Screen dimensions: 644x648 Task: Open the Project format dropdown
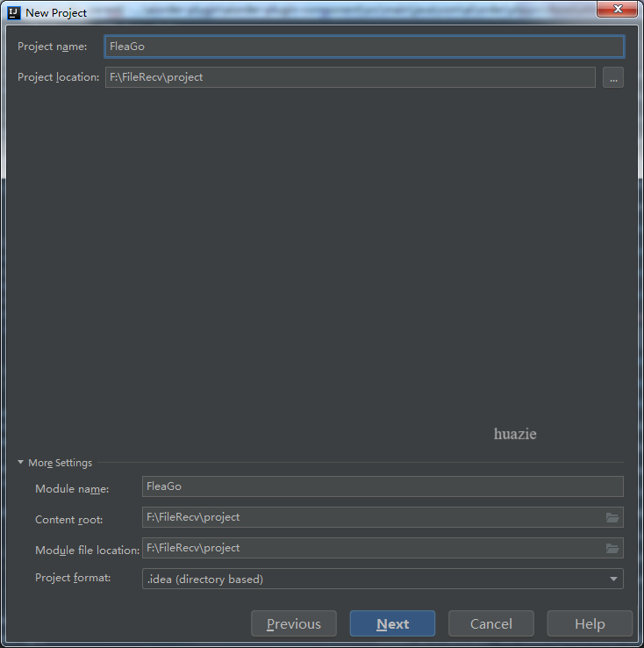pos(383,579)
